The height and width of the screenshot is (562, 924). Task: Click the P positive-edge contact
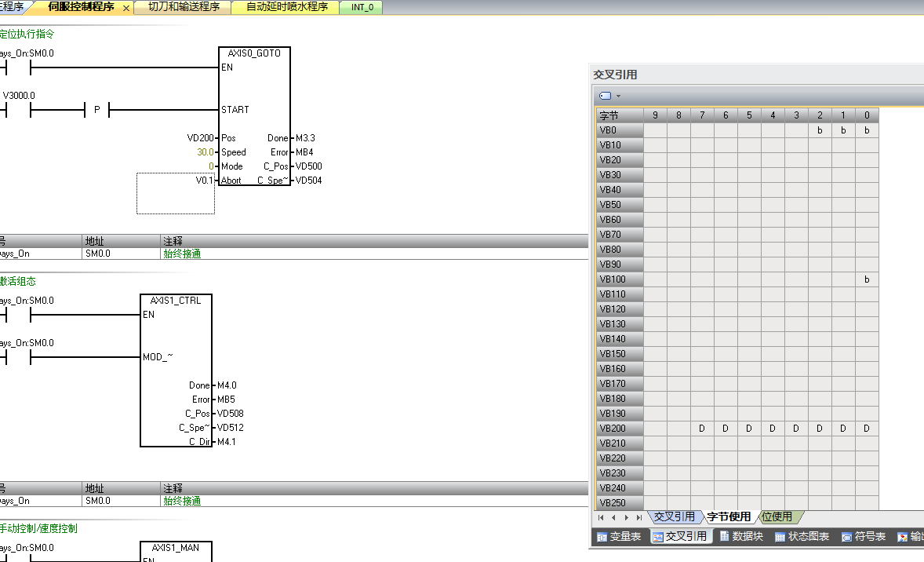97,110
